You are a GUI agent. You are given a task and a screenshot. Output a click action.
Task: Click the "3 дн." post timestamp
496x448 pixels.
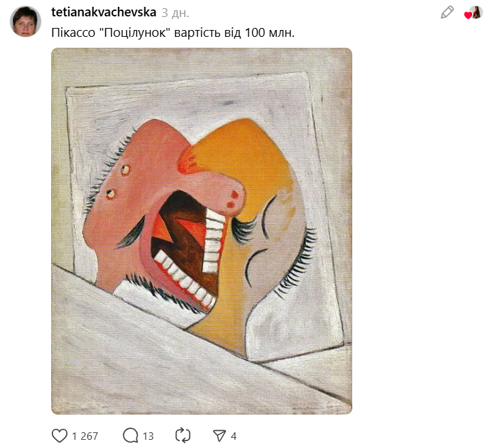[175, 13]
